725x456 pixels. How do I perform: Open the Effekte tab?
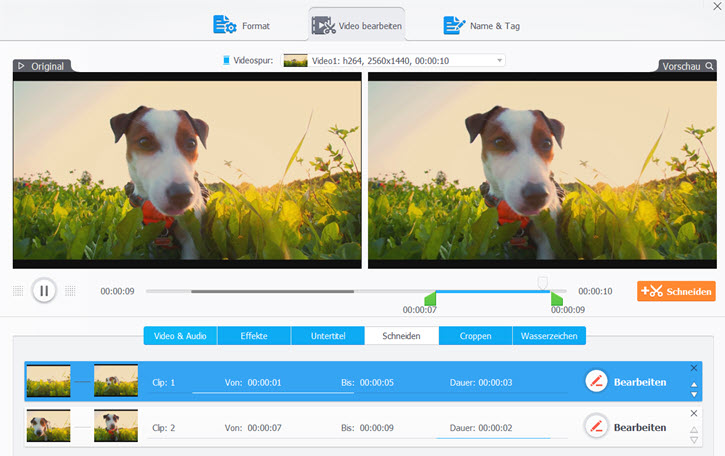click(x=254, y=336)
